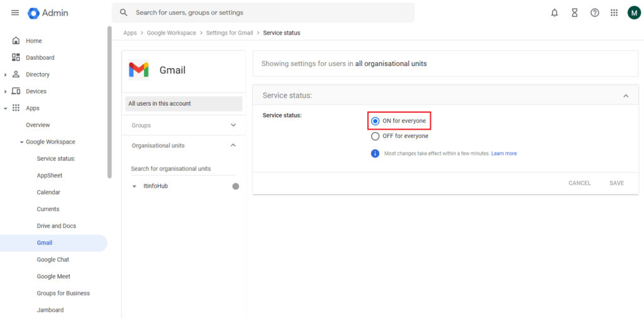Open Calendar in the sidebar
This screenshot has width=644, height=318.
click(48, 192)
